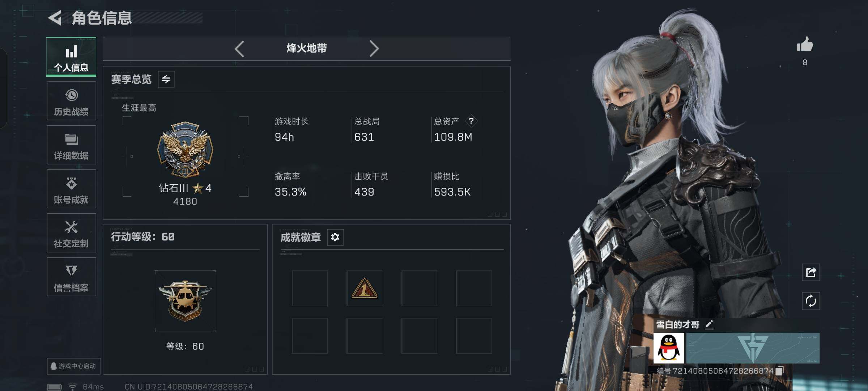
Task: Click the back arrow beside 角色信息
Action: pyautogui.click(x=55, y=18)
